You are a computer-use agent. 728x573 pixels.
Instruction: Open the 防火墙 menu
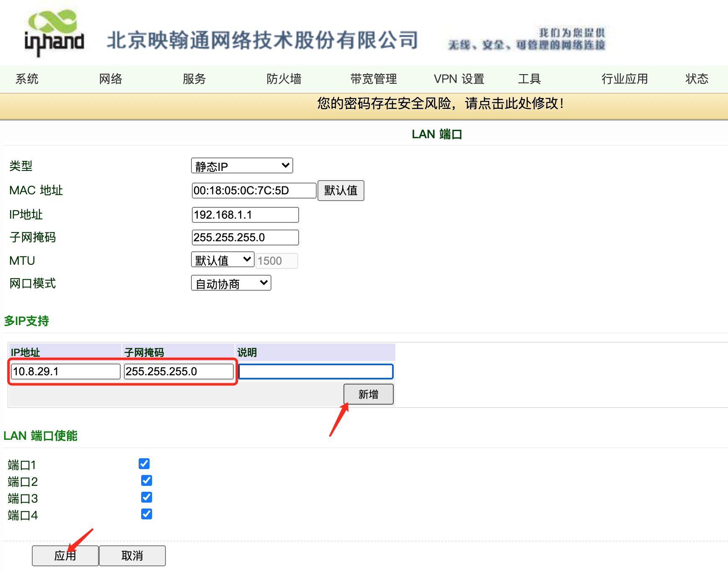pyautogui.click(x=284, y=79)
